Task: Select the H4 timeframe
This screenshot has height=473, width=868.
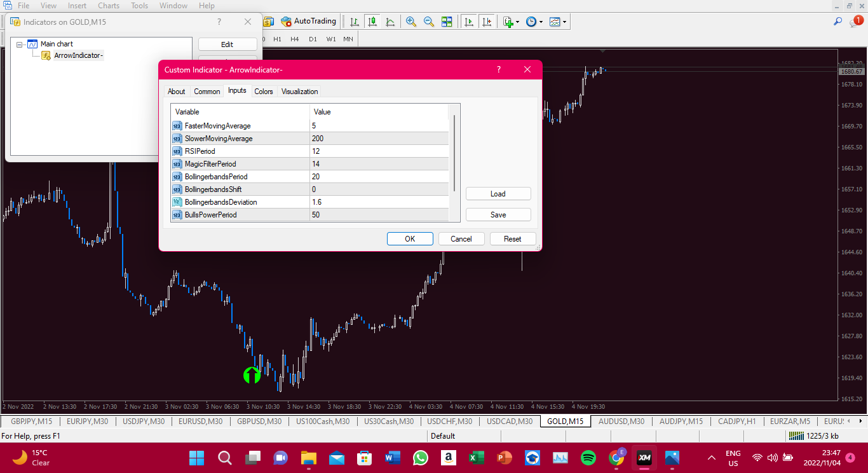Action: pos(295,39)
